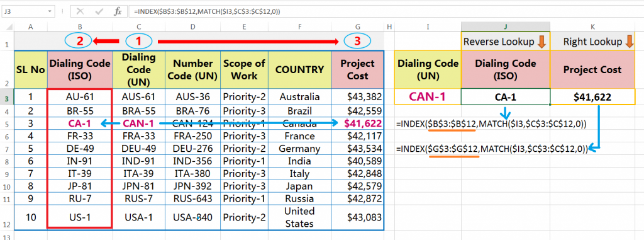Select the 'Right Lookup' cell K1

tap(593, 42)
